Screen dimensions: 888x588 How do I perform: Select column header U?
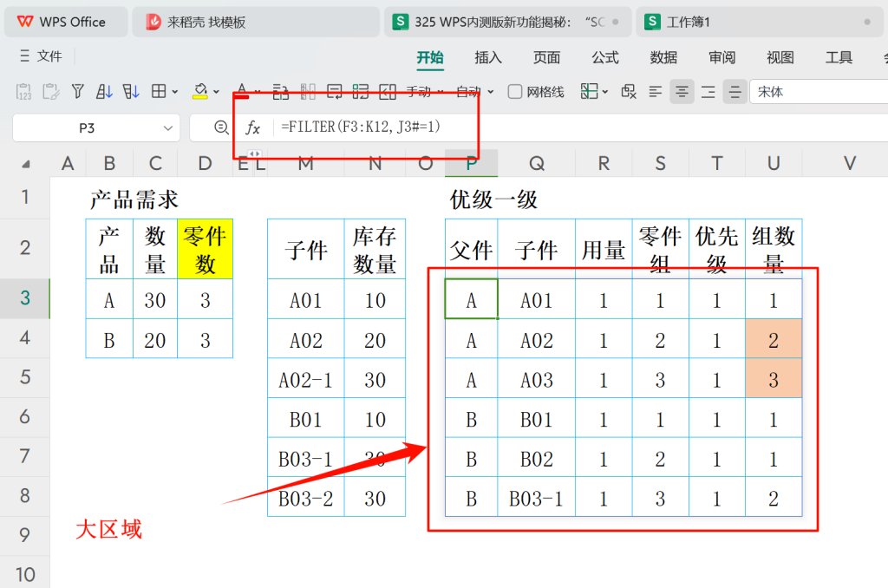coord(774,164)
